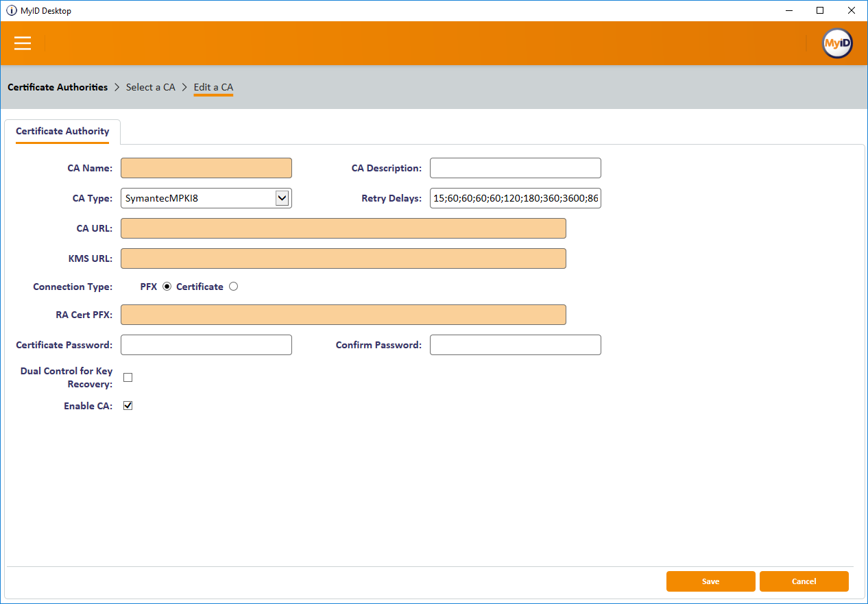Select the Certificate connection type

point(234,287)
